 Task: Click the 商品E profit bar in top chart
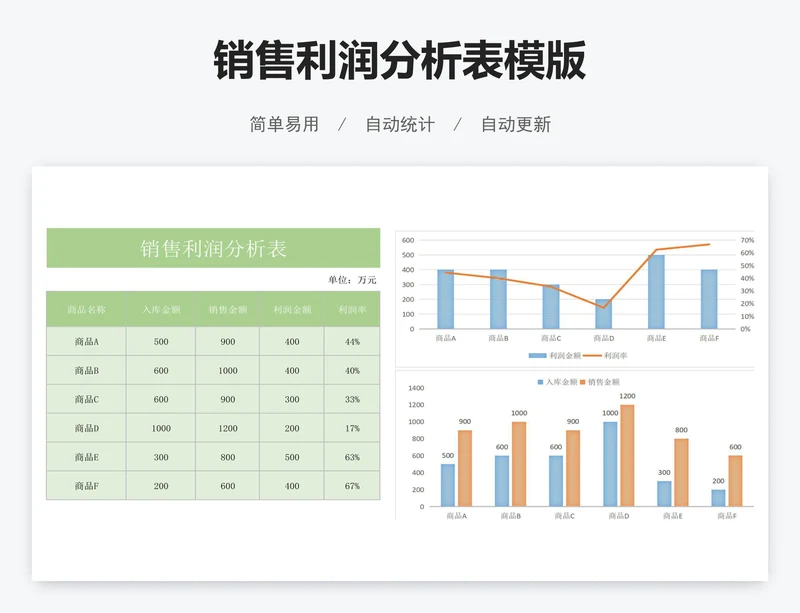[656, 292]
